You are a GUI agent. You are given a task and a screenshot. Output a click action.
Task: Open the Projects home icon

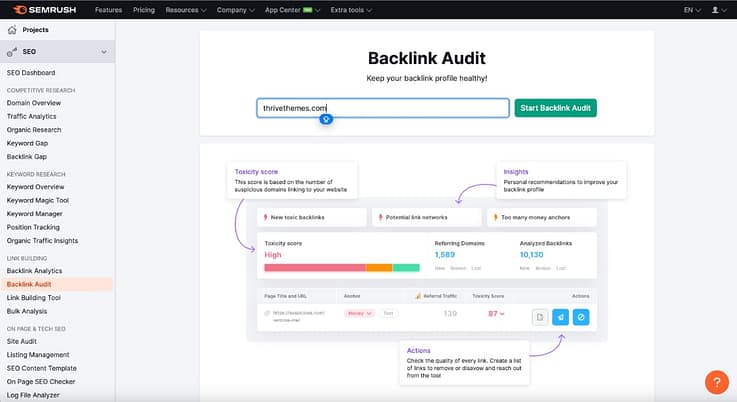12,30
